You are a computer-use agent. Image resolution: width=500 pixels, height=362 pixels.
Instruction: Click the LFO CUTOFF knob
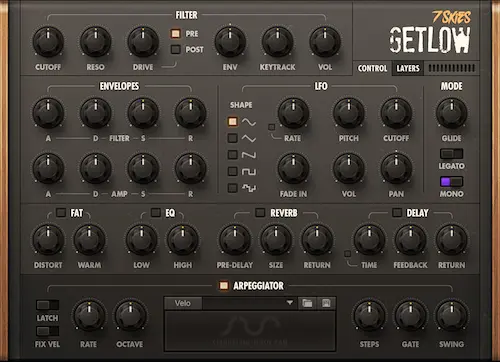pyautogui.click(x=396, y=113)
